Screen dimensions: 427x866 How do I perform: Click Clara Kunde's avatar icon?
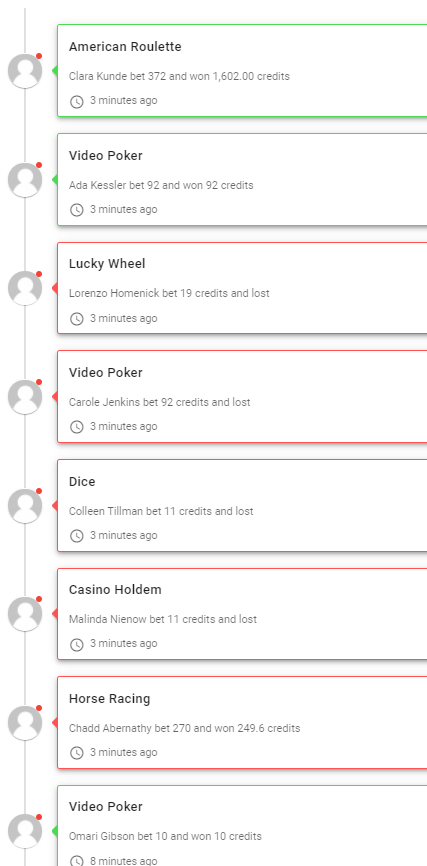[x=25, y=71]
